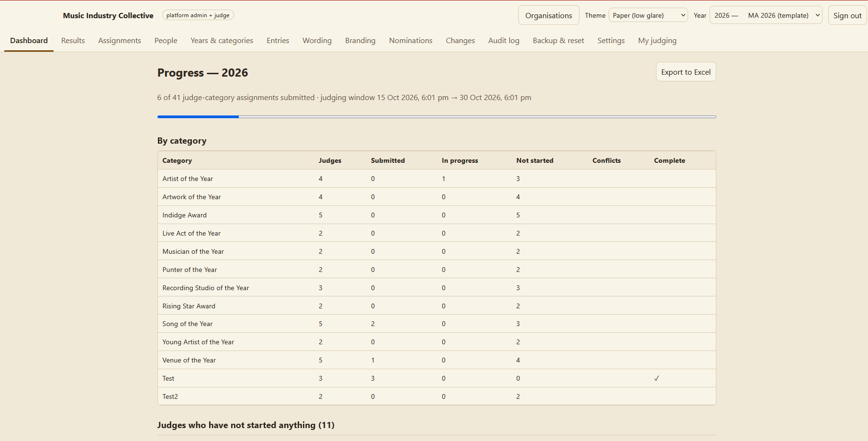This screenshot has width=868, height=441.
Task: Select the Test2 category row
Action: coord(436,396)
